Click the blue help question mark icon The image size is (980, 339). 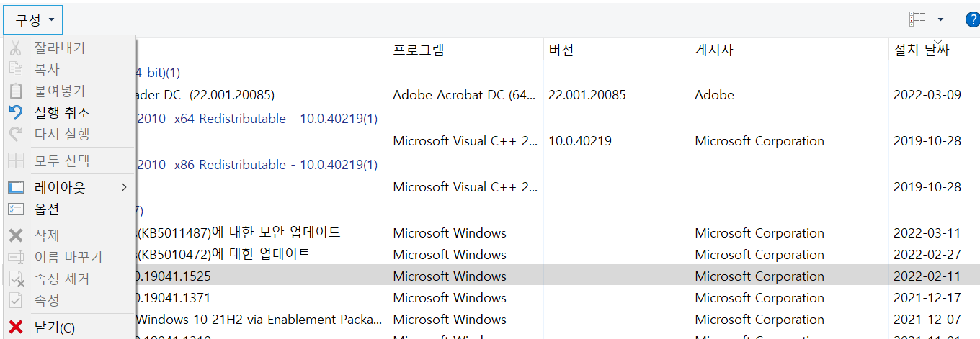(972, 19)
